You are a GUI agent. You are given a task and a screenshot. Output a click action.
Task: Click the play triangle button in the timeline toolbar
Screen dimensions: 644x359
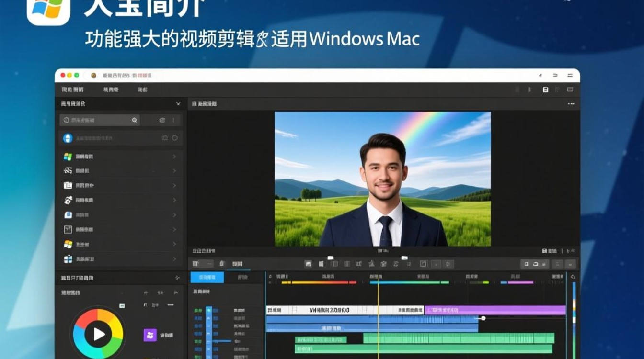pyautogui.click(x=448, y=264)
